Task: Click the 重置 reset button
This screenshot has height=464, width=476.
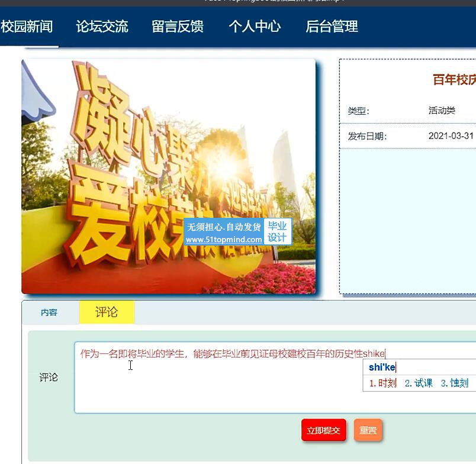Action: pos(368,430)
